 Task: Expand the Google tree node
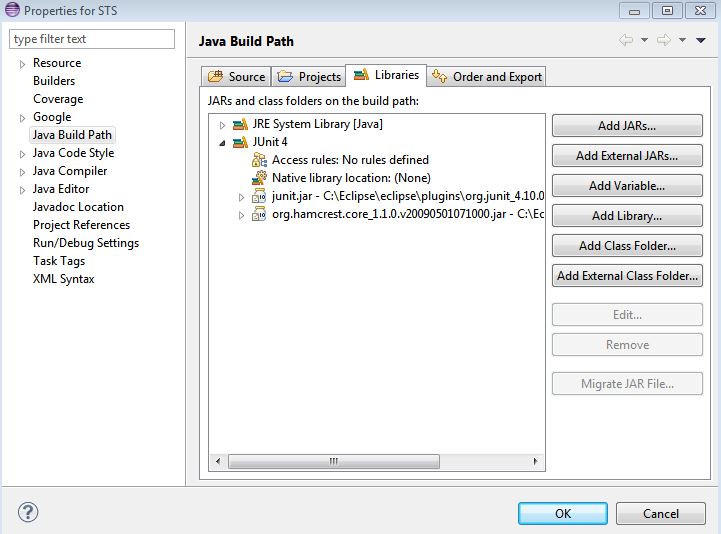22,118
